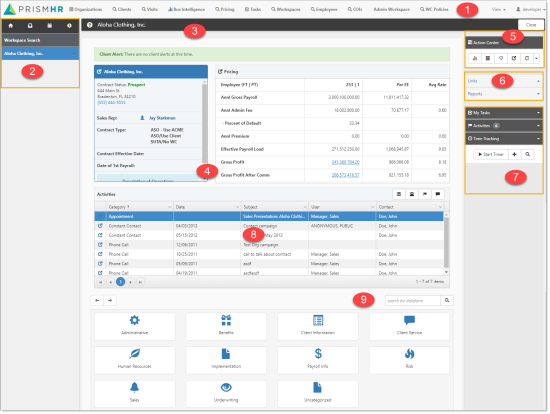Viewport: 550px width, 414px height.
Task: Expand the Reports section
Action: coord(538,94)
